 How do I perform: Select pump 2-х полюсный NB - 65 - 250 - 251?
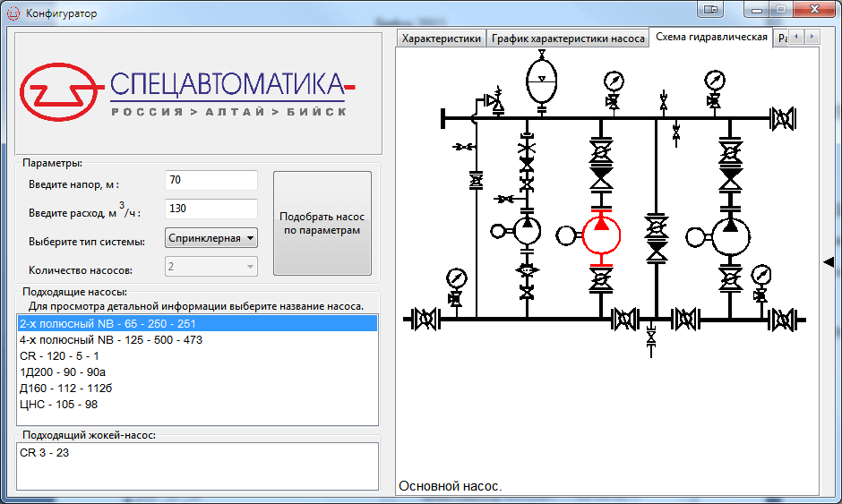coord(198,324)
